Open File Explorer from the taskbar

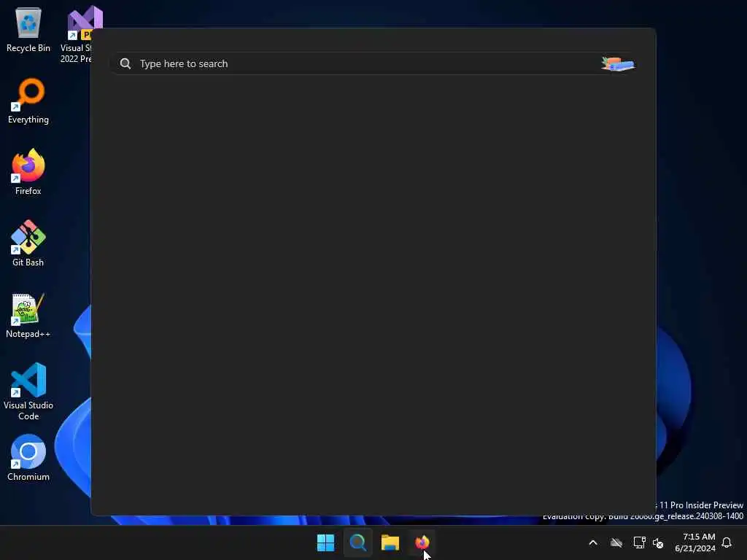coord(390,542)
